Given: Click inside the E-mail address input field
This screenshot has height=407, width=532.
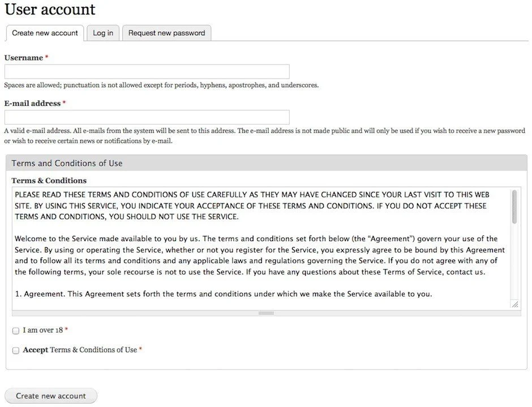Looking at the screenshot, I should [147, 117].
